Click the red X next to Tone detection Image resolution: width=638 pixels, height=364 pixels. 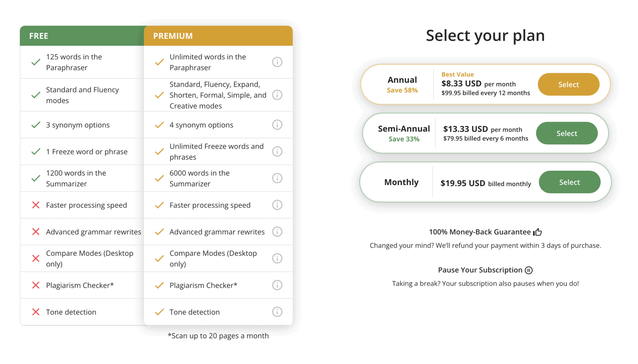[x=36, y=311]
